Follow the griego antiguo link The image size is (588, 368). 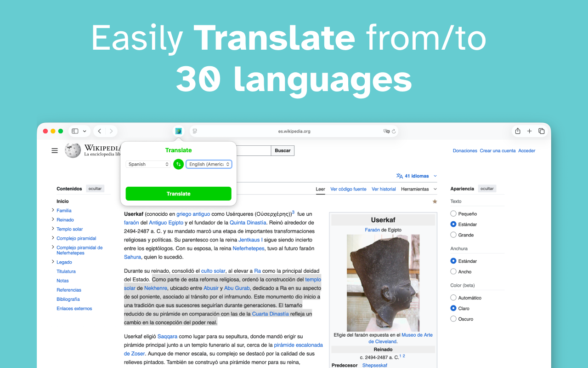193,214
